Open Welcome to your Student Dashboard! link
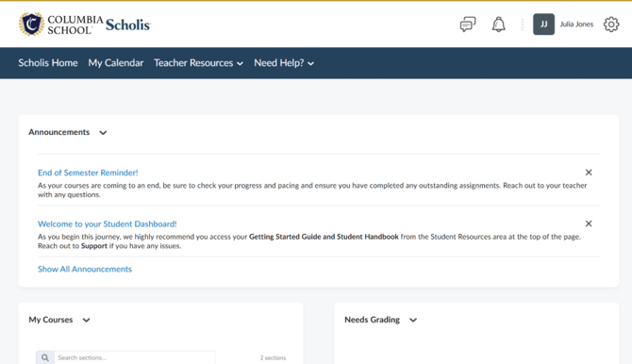The height and width of the screenshot is (364, 632). [x=108, y=223]
